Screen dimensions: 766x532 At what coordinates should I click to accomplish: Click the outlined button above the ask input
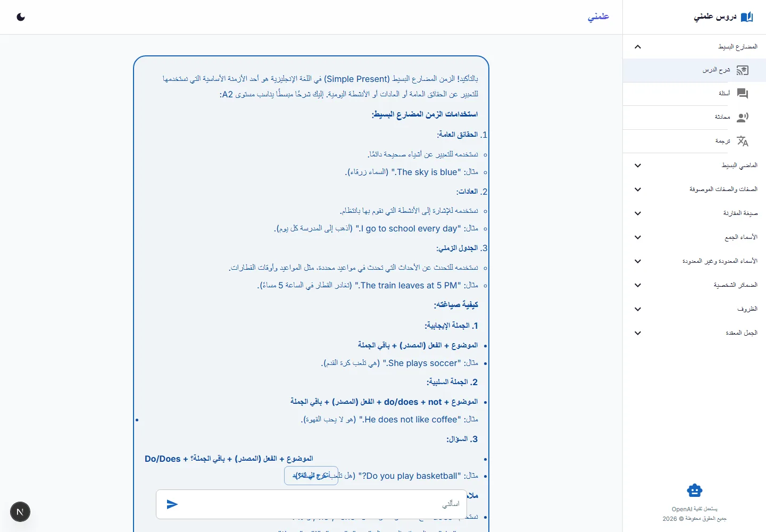pyautogui.click(x=311, y=476)
